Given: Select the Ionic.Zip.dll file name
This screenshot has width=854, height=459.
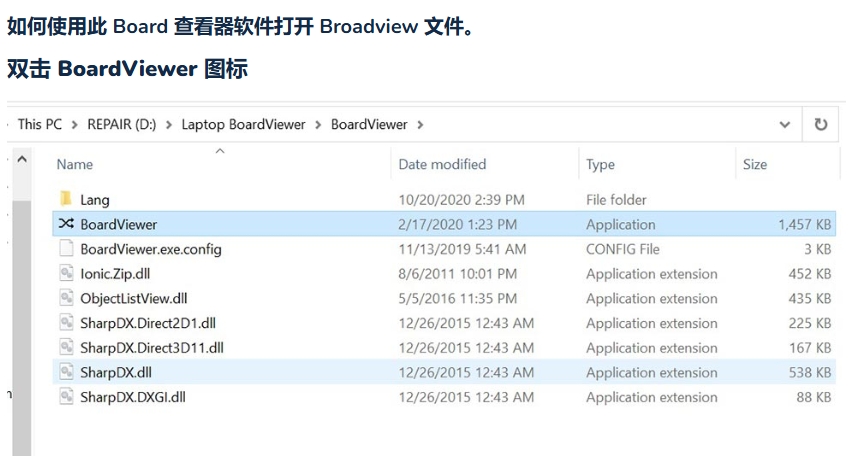Looking at the screenshot, I should pos(115,274).
